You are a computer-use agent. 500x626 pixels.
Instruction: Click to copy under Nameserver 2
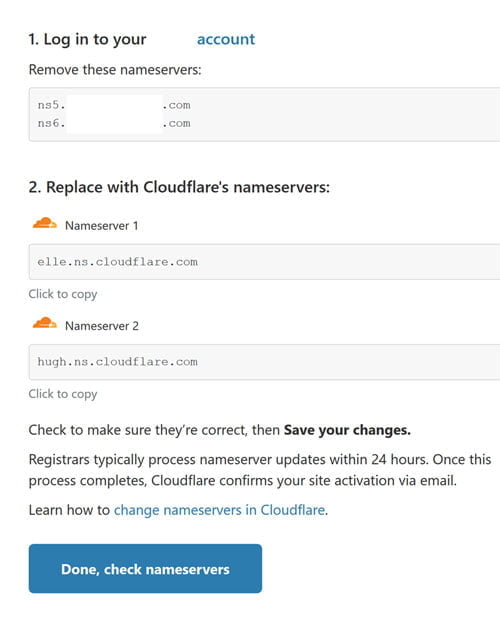tap(63, 394)
